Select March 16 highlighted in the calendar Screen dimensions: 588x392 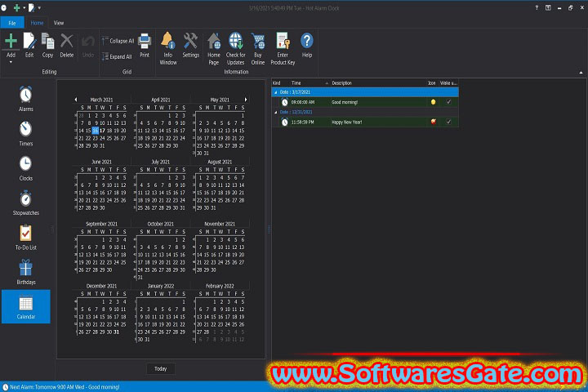click(x=96, y=131)
